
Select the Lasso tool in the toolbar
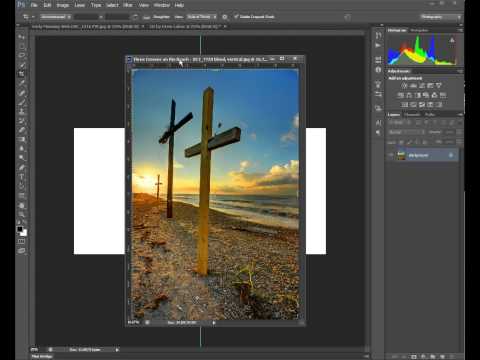(x=22, y=55)
